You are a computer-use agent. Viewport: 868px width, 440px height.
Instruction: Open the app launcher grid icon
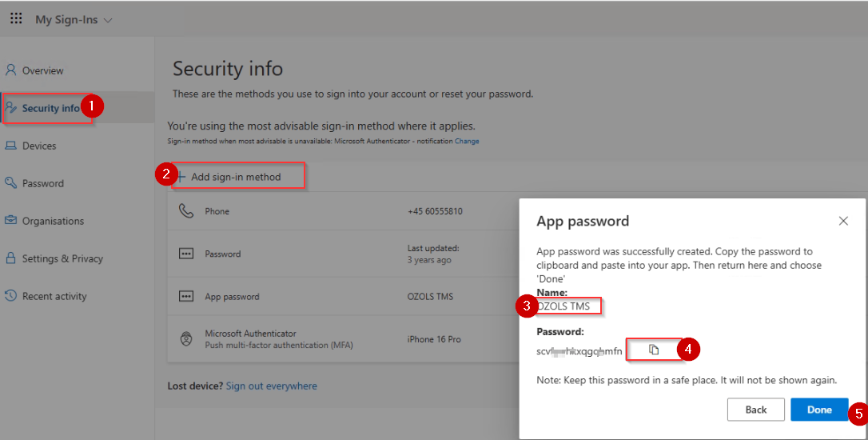[x=16, y=18]
